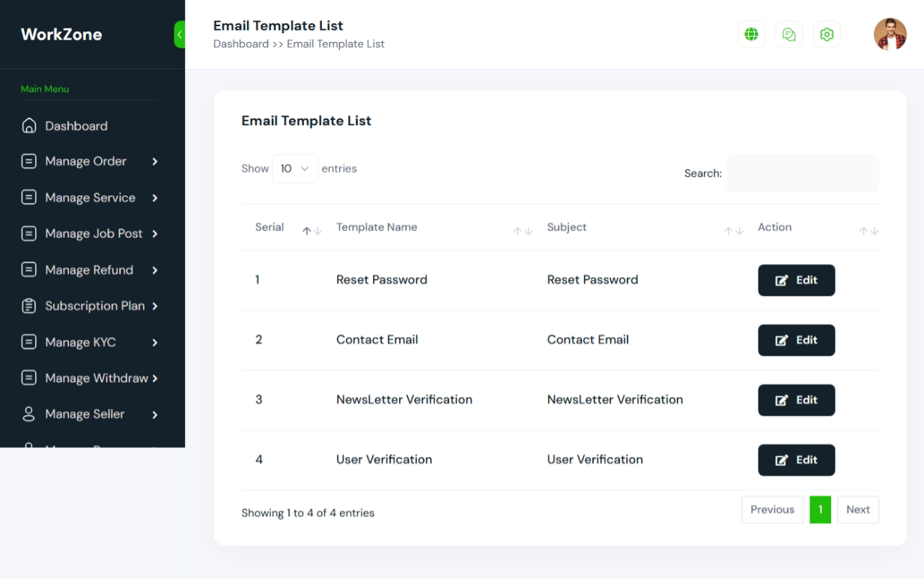Edit the Reset Password template
Screen dimensions: 924x579
pos(796,280)
